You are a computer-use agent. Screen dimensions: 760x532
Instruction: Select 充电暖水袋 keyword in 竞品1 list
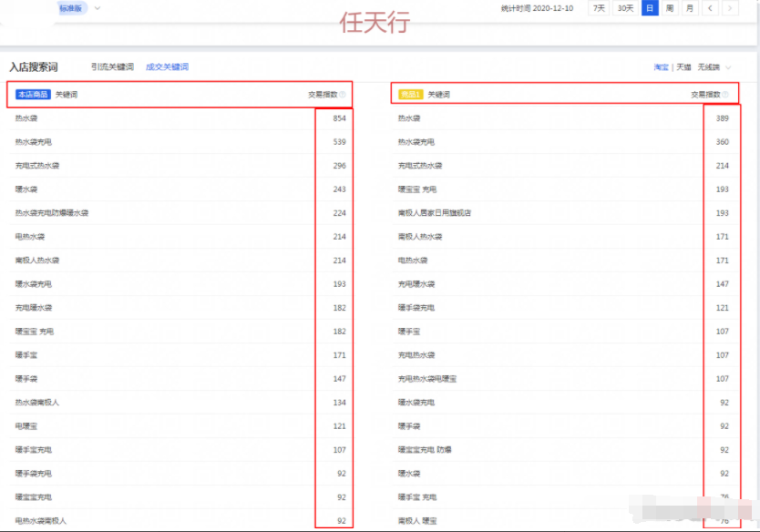[x=416, y=284]
